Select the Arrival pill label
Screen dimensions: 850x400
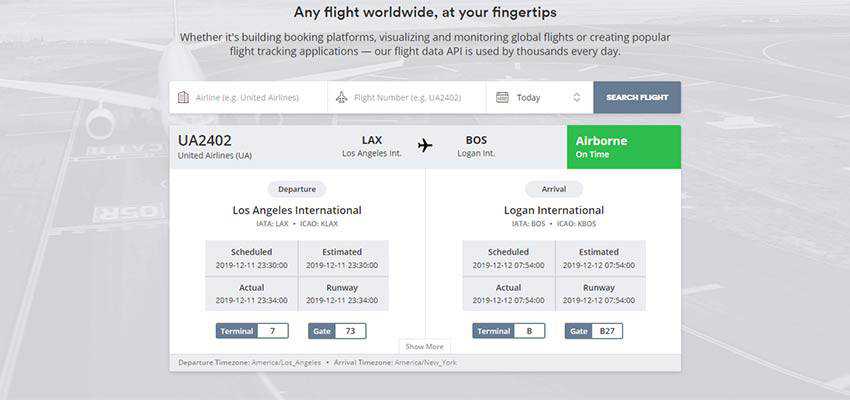[554, 188]
